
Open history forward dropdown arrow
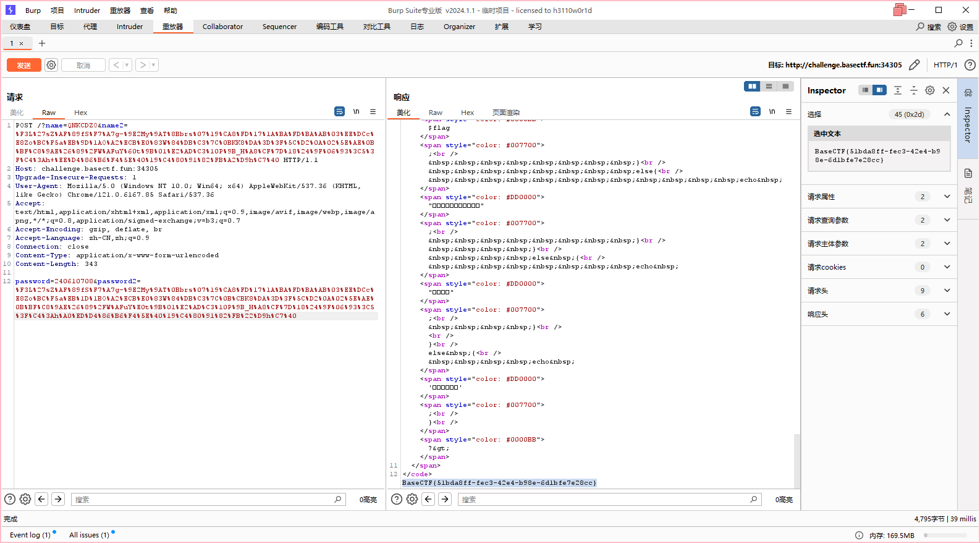(x=154, y=65)
